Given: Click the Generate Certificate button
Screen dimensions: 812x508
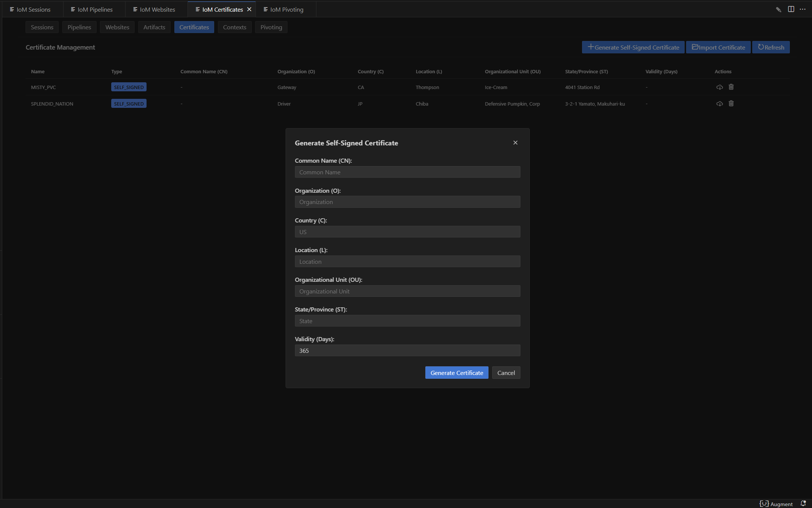Looking at the screenshot, I should pyautogui.click(x=457, y=373).
